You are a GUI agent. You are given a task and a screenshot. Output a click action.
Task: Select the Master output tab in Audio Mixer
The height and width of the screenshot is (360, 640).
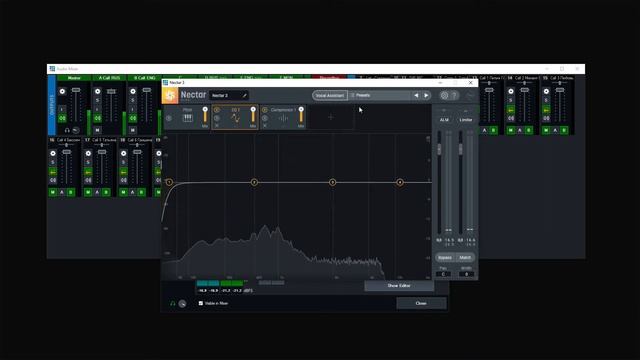click(x=74, y=78)
